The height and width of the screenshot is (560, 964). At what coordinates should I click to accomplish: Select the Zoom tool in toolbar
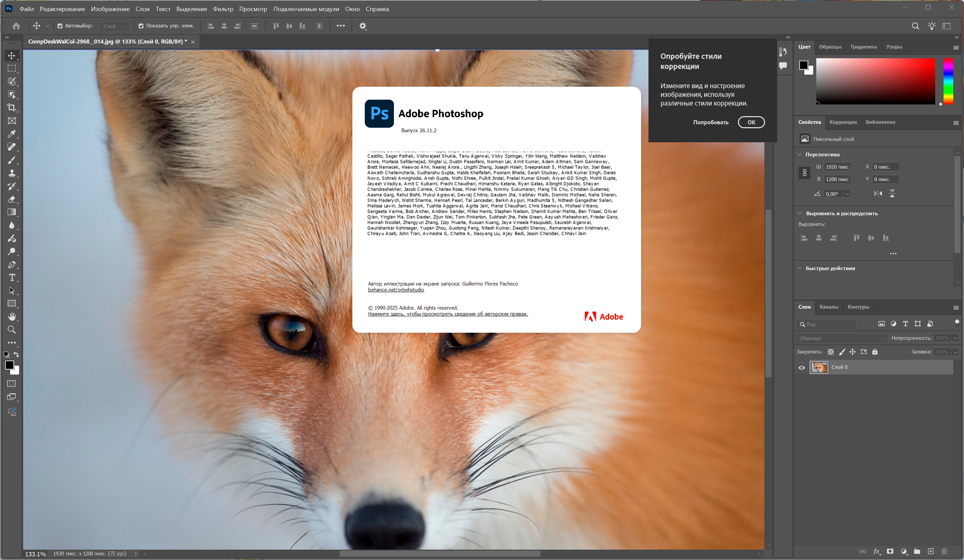[x=12, y=329]
